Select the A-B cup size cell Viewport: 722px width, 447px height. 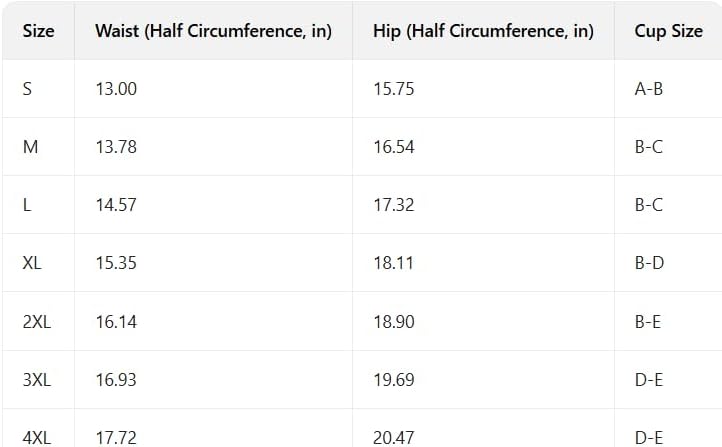coord(648,88)
